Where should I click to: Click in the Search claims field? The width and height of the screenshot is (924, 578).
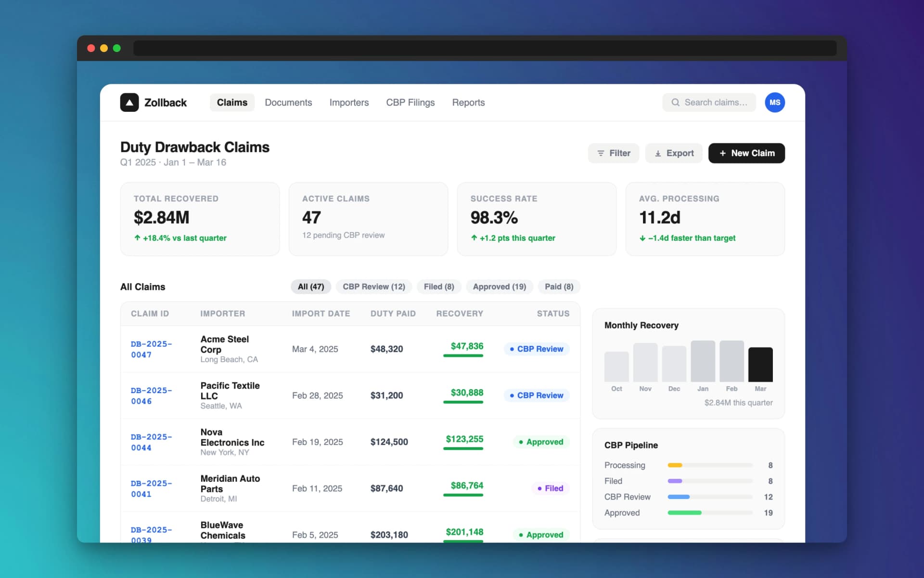tap(716, 103)
